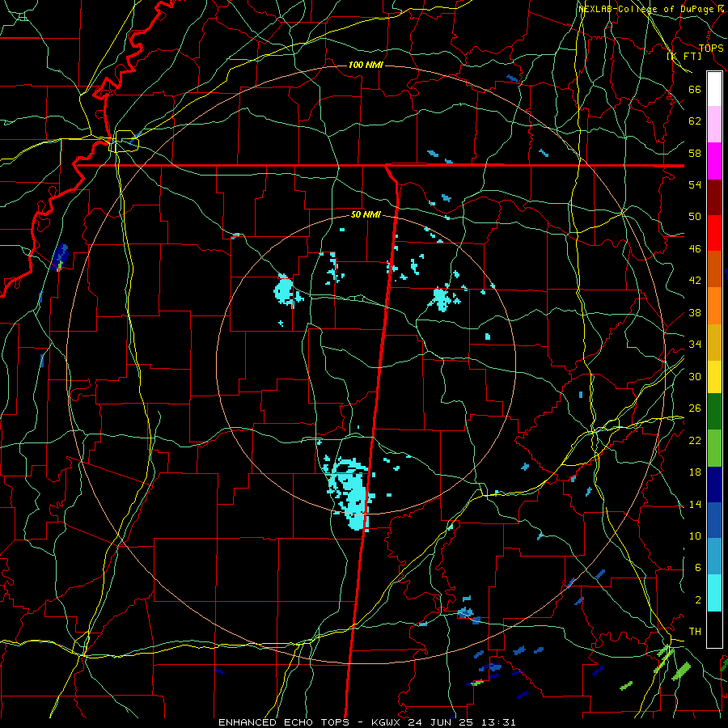This screenshot has height=728, width=728.
Task: Click the light pink legend swatch
Action: tap(714, 125)
